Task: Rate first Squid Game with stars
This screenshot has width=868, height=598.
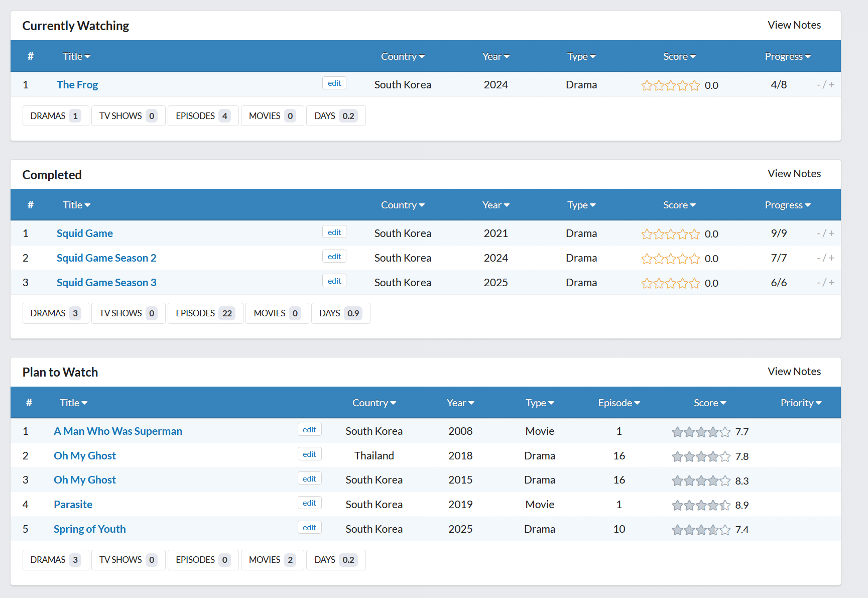Action: pyautogui.click(x=671, y=234)
